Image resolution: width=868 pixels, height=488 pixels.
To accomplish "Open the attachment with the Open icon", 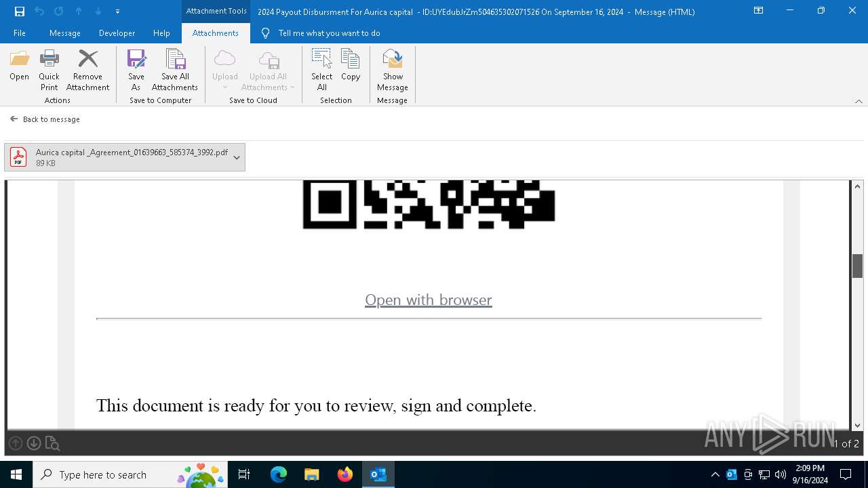I will 20,65.
